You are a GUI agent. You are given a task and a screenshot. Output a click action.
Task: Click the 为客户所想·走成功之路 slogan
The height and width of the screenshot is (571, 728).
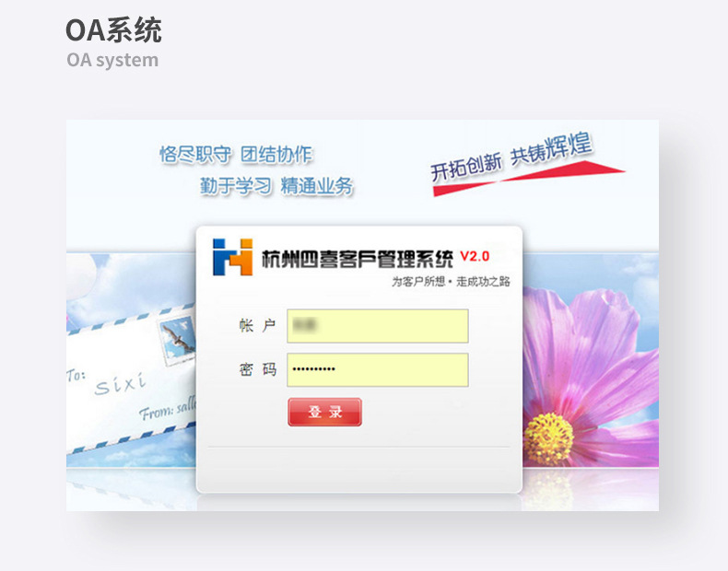coord(451,282)
